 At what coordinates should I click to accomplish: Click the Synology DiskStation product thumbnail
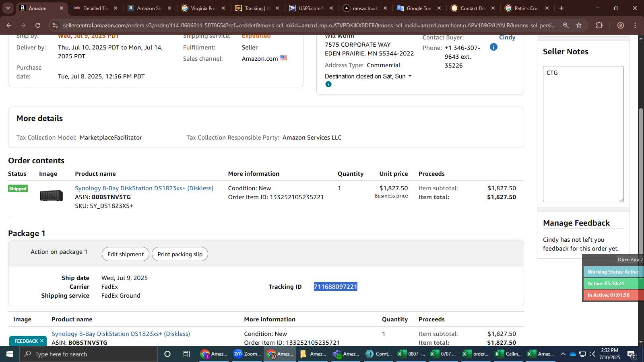(51, 195)
